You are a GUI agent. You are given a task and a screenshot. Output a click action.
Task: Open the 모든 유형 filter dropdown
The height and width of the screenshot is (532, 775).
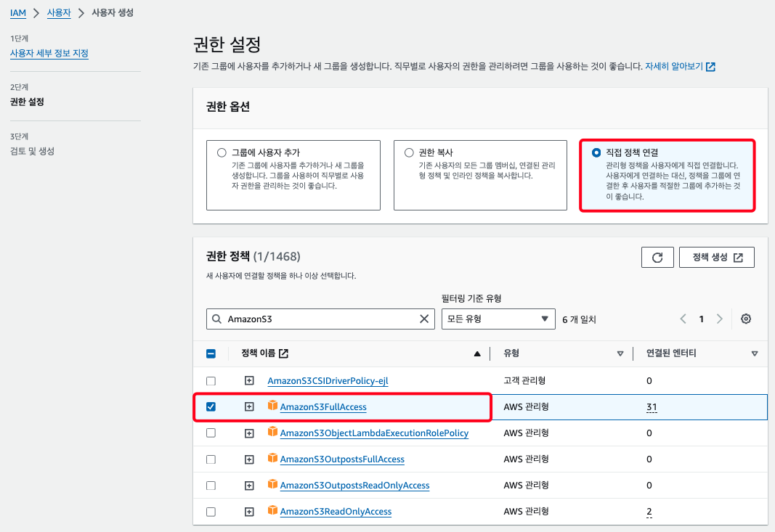tap(498, 319)
